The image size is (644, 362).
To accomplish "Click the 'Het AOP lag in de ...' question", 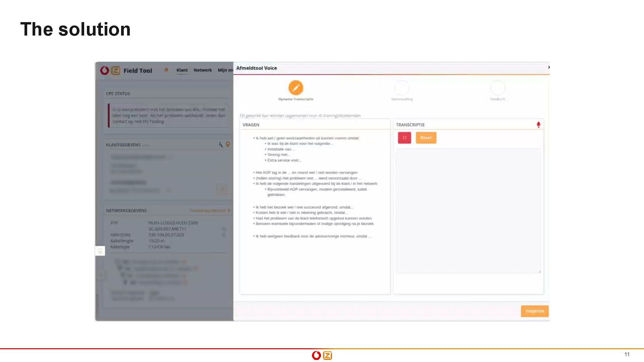I will tap(306, 173).
